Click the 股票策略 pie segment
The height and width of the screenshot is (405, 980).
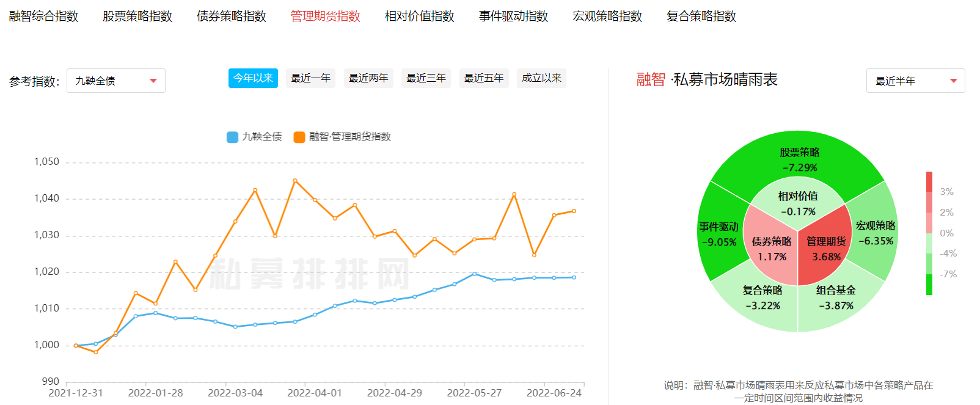point(799,159)
